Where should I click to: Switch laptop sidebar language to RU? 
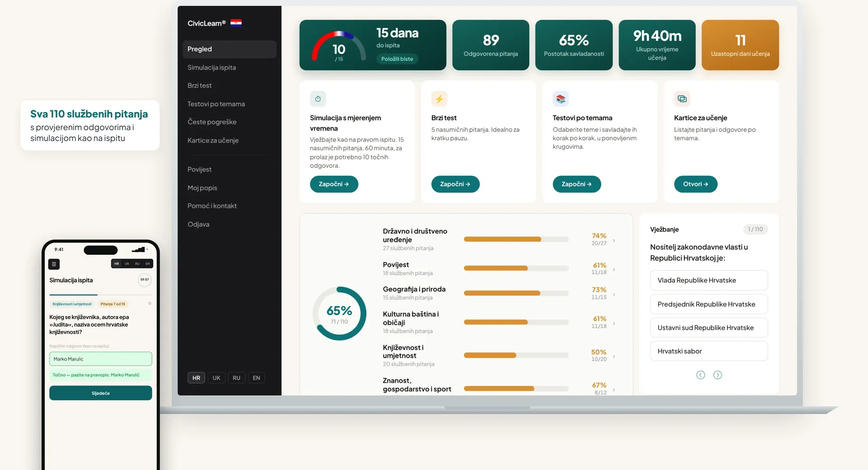236,378
